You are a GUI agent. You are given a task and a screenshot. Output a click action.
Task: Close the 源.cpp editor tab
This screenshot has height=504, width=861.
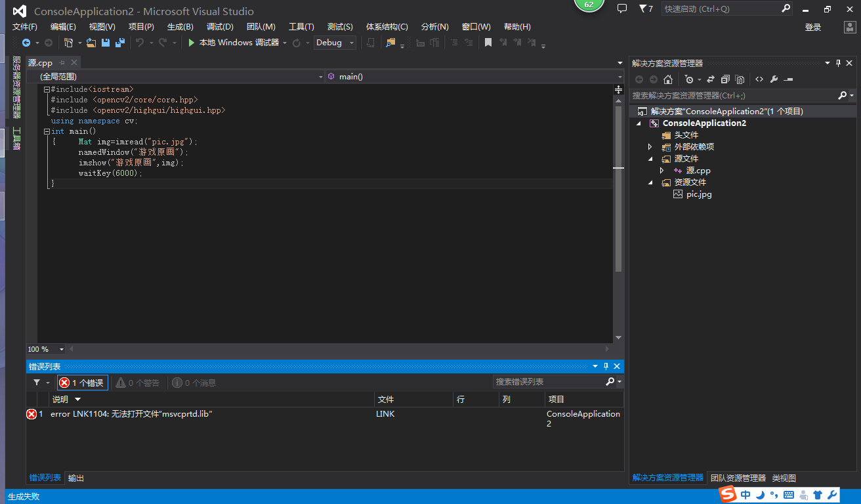pyautogui.click(x=74, y=63)
